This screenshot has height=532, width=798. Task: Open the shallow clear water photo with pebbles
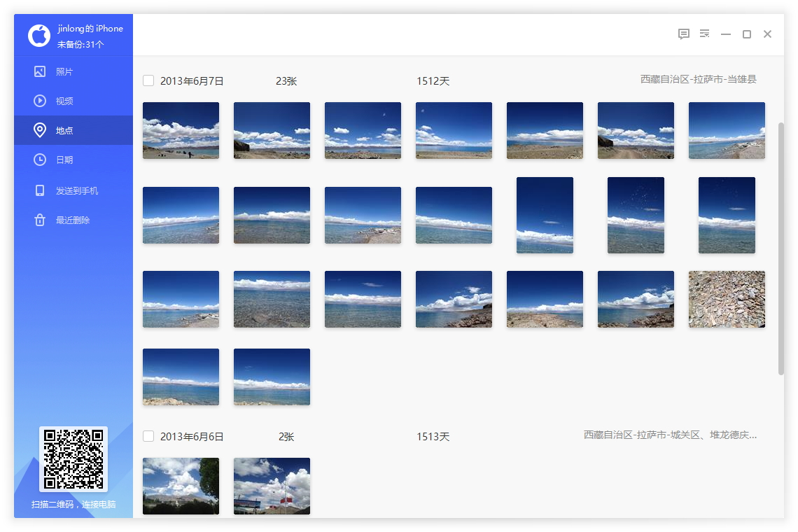click(272, 299)
